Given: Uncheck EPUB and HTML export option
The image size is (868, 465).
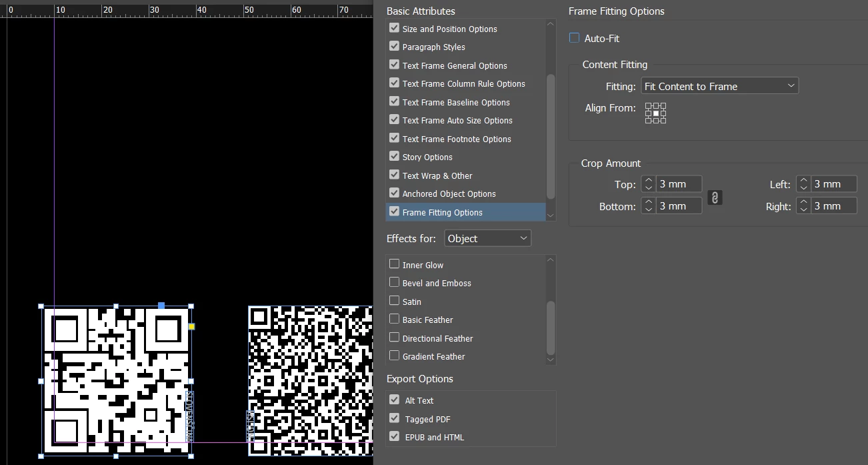Looking at the screenshot, I should pos(395,436).
